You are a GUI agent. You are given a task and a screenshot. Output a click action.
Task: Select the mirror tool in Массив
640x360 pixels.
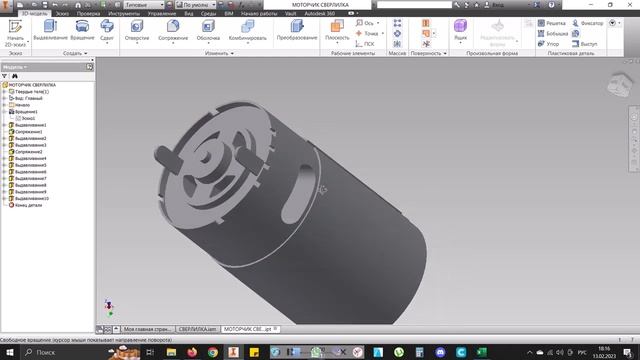point(398,44)
